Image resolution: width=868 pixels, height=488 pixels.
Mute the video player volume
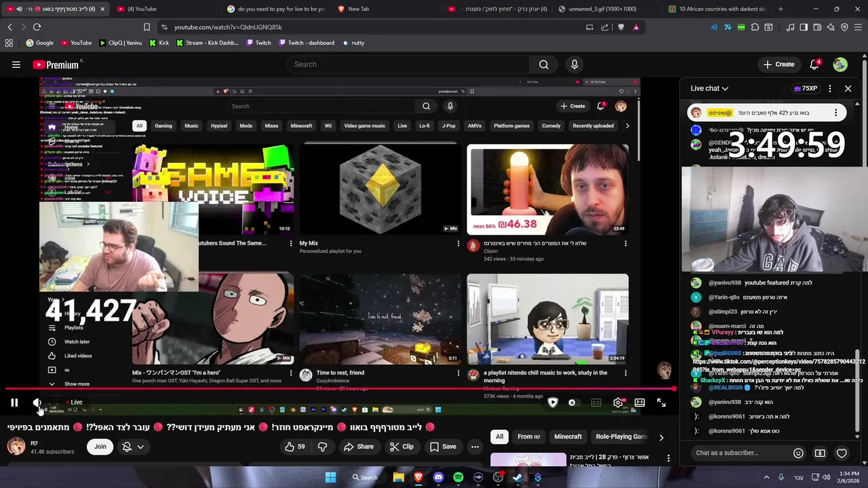[x=37, y=403]
